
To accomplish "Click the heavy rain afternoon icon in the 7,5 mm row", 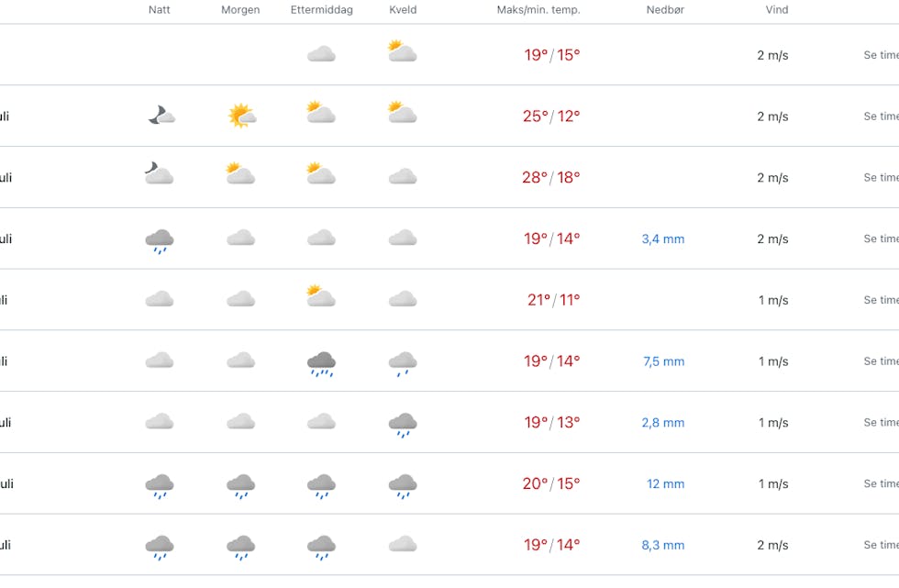I will pyautogui.click(x=322, y=364).
